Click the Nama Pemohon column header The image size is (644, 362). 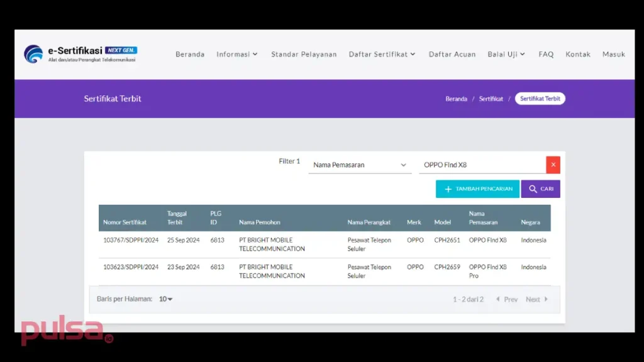[x=260, y=222]
